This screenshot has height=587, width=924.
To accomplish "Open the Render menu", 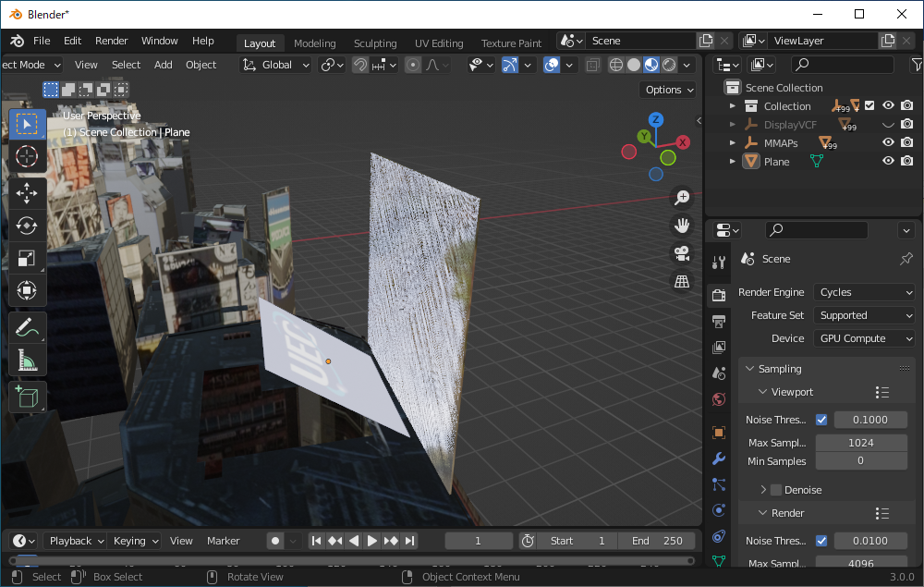I will tap(112, 41).
